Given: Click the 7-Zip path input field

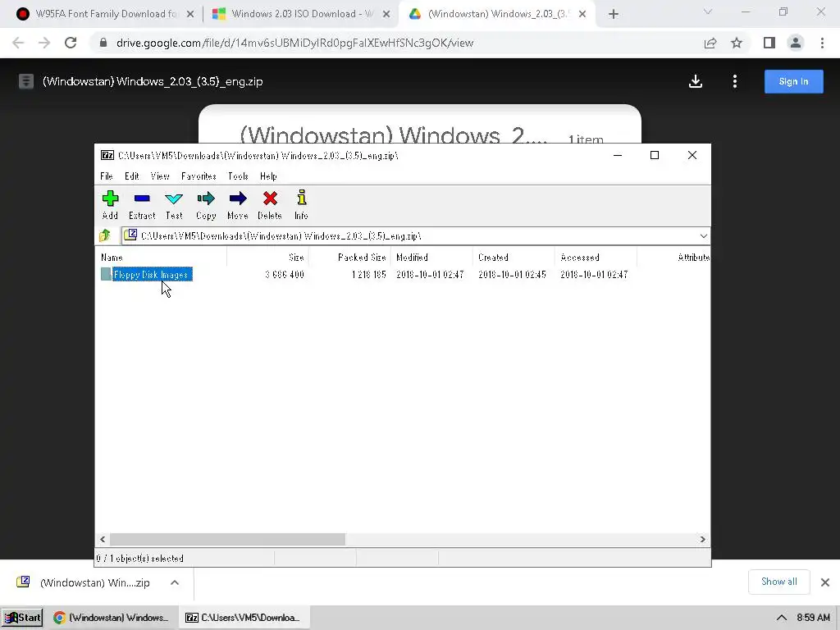Looking at the screenshot, I should [x=410, y=235].
